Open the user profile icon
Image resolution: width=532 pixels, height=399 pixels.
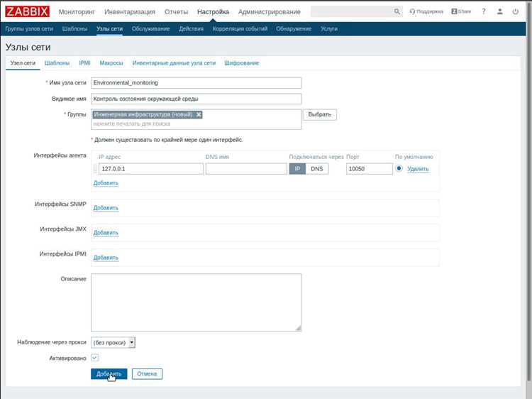tap(500, 11)
